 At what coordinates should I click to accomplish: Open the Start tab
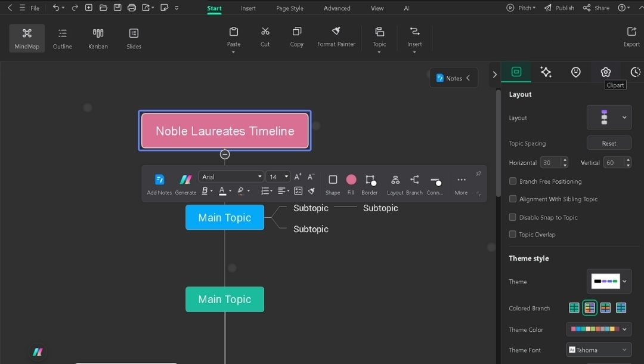click(214, 8)
